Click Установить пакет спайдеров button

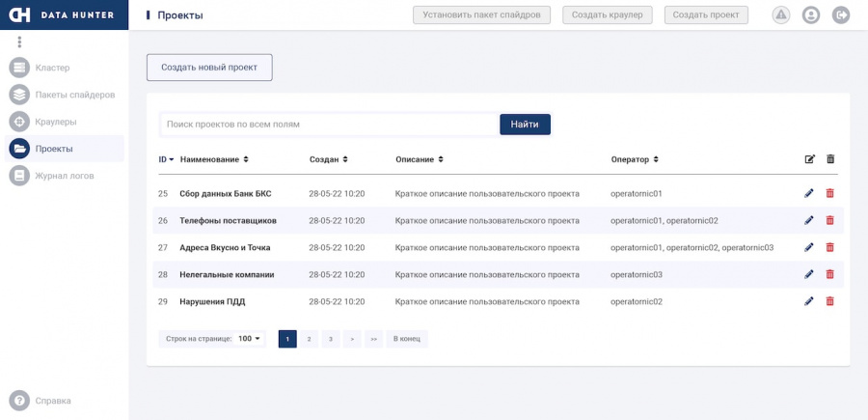[x=481, y=14]
